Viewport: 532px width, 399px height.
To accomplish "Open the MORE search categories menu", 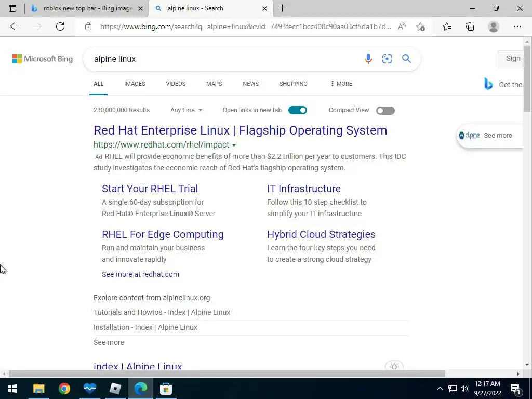I will pyautogui.click(x=341, y=84).
